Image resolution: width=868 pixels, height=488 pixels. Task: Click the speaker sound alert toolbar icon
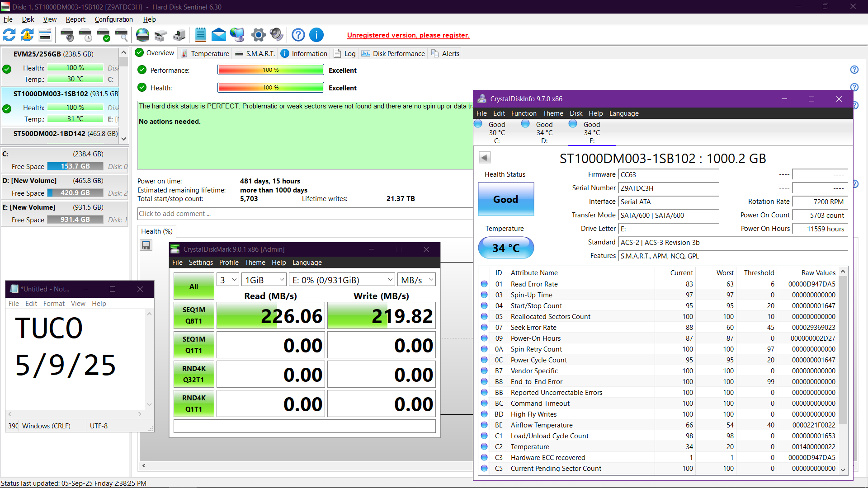point(276,35)
